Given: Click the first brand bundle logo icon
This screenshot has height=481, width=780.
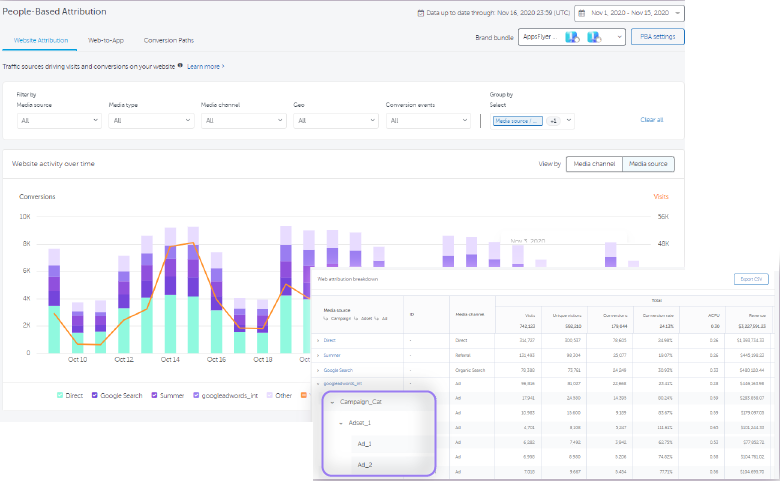Looking at the screenshot, I should pyautogui.click(x=573, y=37).
